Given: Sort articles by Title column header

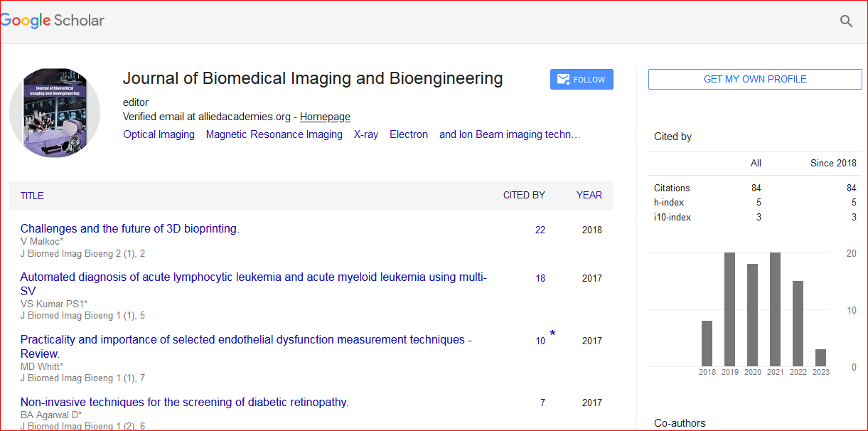Looking at the screenshot, I should click(x=32, y=196).
